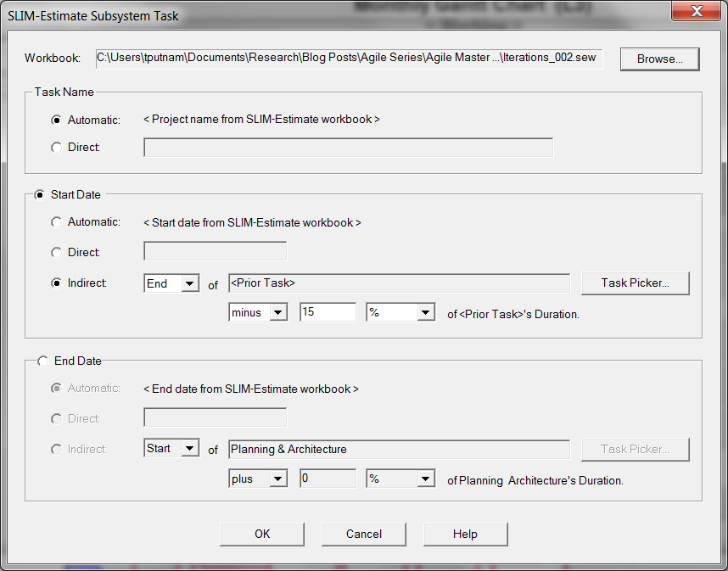Confirm with the OK button
Viewport: 728px width, 571px height.
[x=262, y=535]
